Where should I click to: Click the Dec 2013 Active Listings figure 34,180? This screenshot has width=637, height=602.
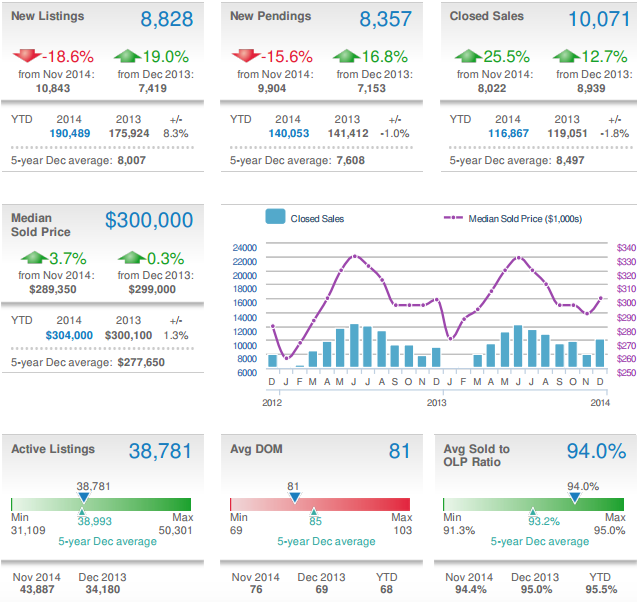pos(103,589)
